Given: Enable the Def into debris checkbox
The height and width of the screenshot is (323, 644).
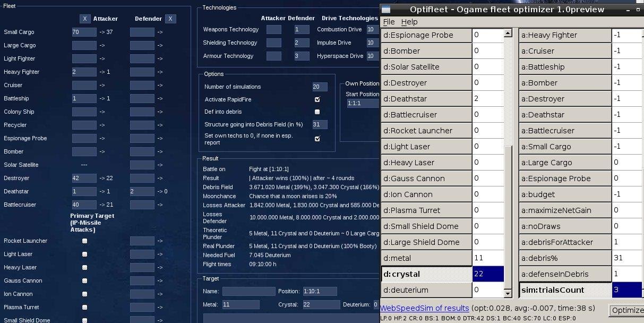Looking at the screenshot, I should click(x=317, y=112).
